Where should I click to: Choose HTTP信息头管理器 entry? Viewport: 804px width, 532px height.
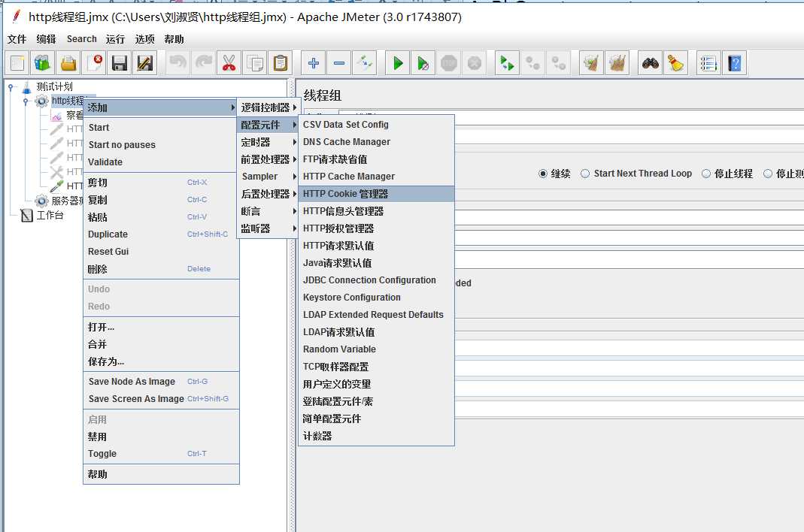click(x=376, y=211)
